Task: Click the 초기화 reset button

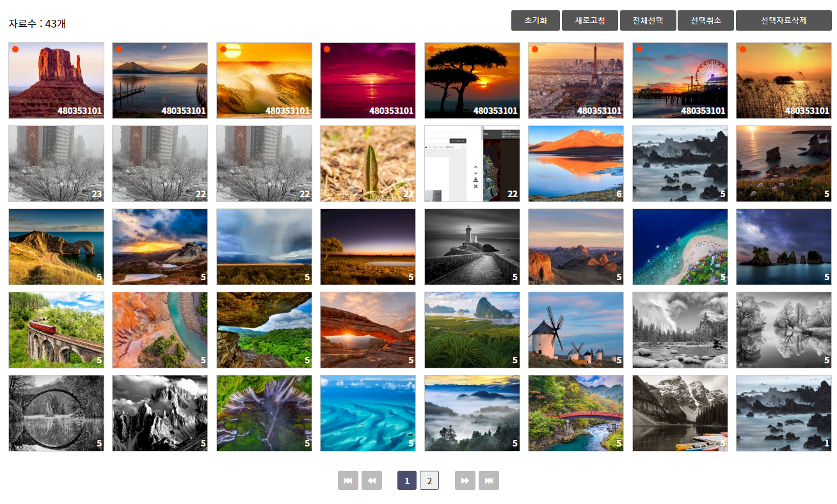Action: (x=535, y=20)
